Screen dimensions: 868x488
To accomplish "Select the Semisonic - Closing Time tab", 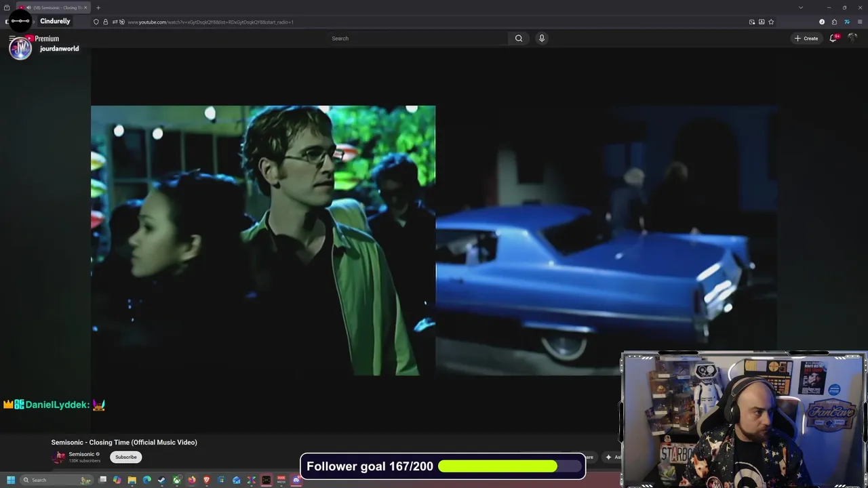I will (x=53, y=7).
